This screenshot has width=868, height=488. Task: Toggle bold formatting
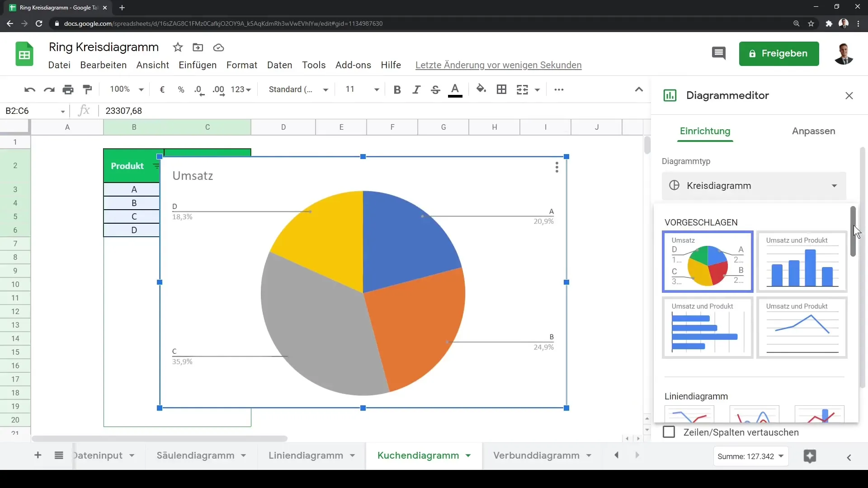click(397, 89)
